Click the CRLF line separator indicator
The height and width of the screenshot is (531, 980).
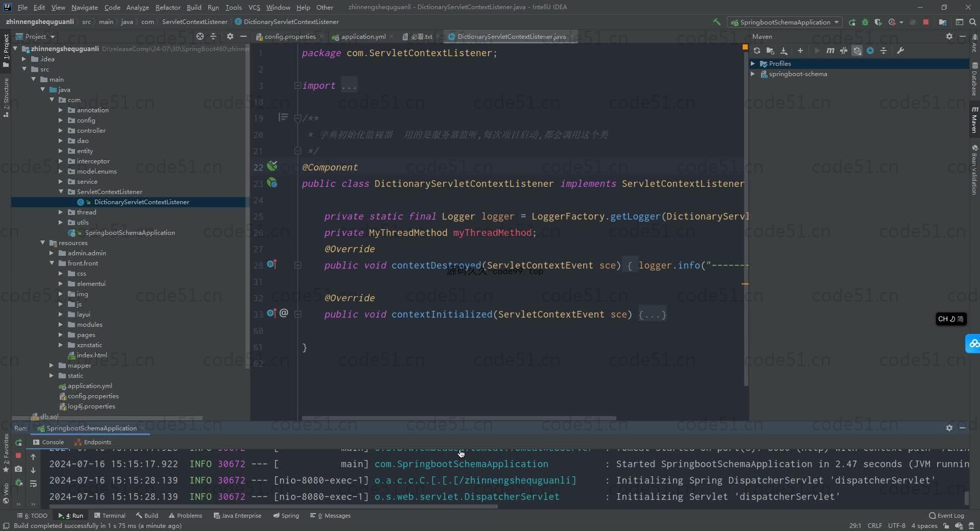[x=874, y=525]
